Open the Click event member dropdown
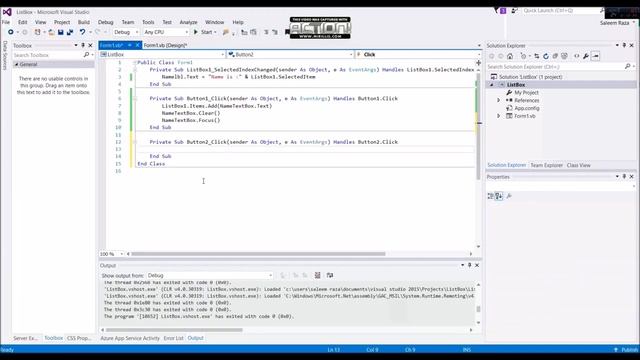640x360 pixels. (418, 54)
